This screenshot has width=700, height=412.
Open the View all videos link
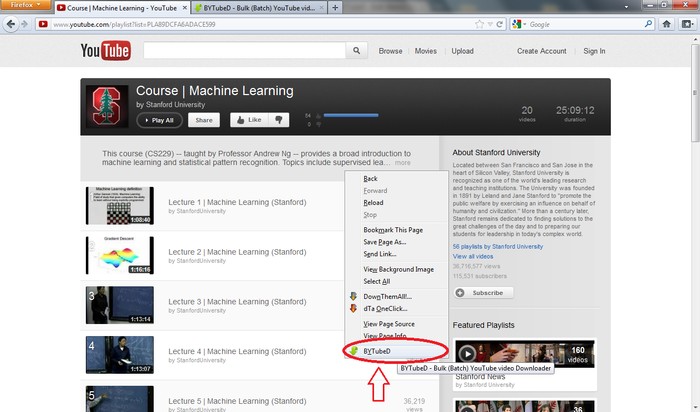(x=473, y=256)
